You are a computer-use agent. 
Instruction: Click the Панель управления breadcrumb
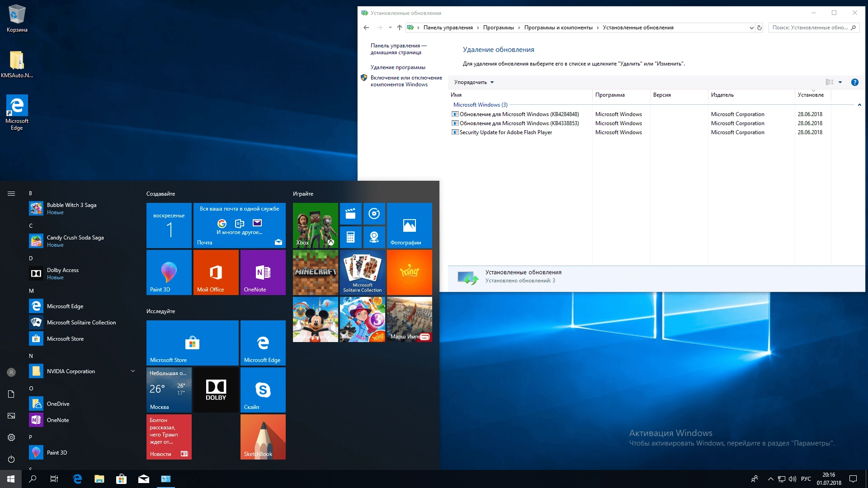point(448,28)
